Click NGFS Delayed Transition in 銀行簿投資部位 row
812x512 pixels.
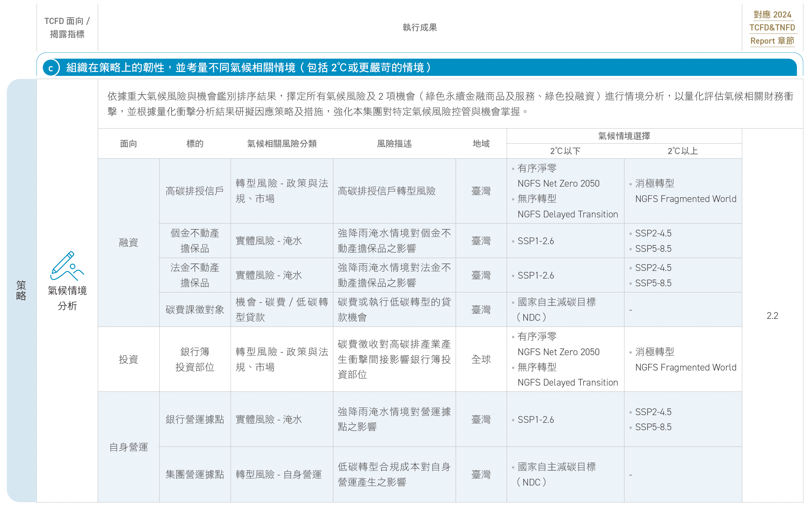point(568,383)
